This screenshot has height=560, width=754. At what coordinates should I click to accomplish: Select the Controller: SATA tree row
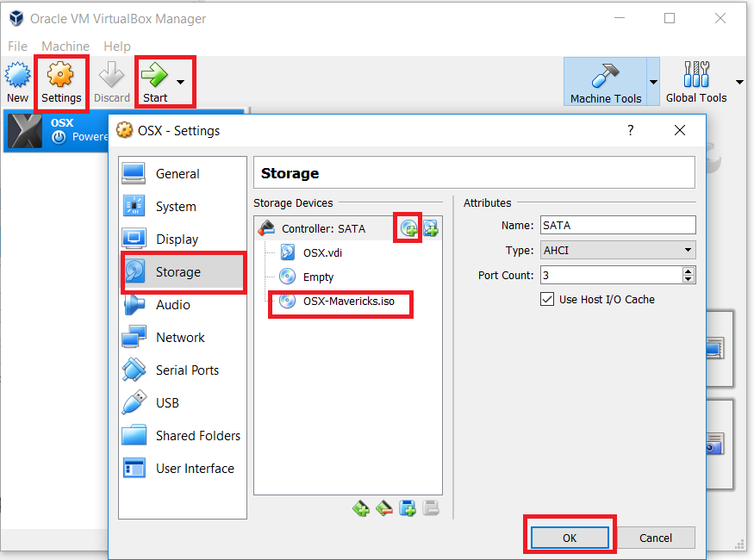(348, 228)
